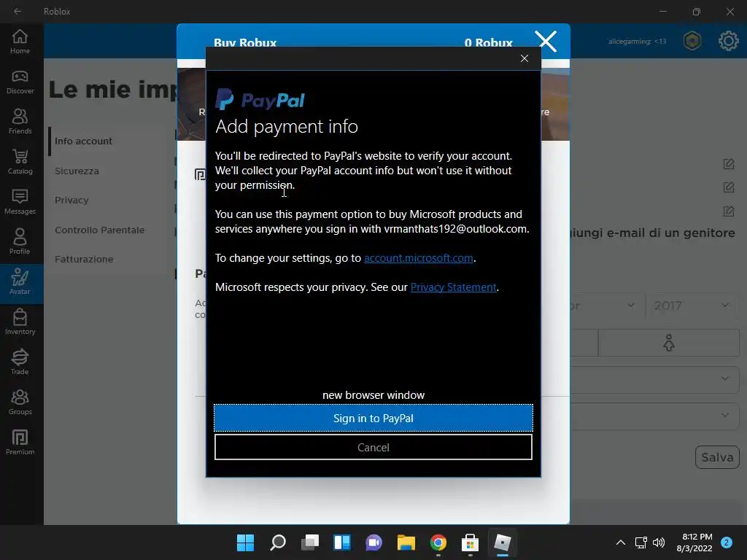Select Controllo Parentale tab
The height and width of the screenshot is (560, 747).
(x=99, y=230)
